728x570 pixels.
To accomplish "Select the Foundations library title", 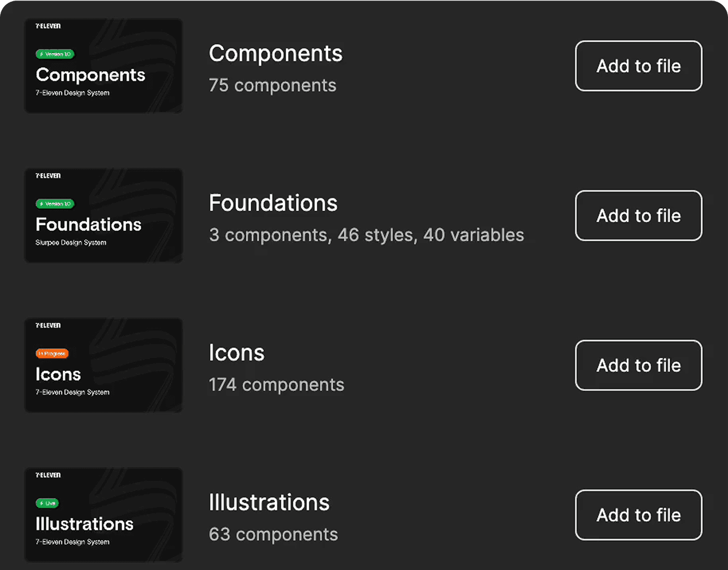I will pos(273,203).
